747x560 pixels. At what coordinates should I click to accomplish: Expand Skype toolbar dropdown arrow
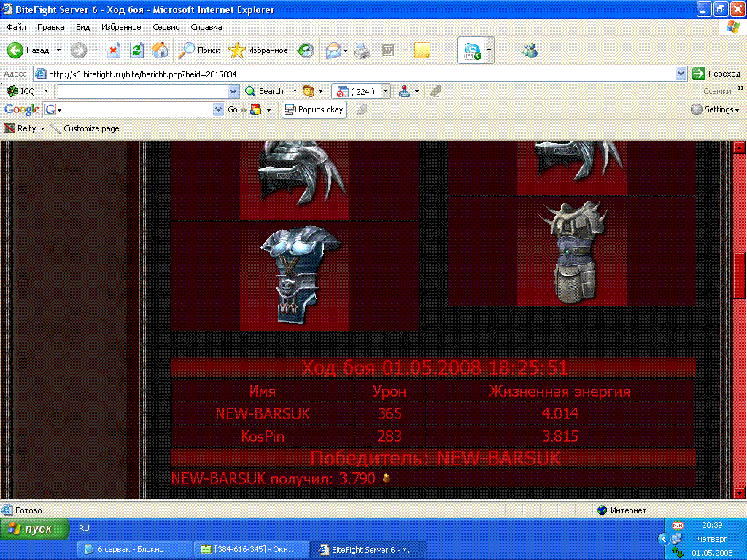point(489,50)
